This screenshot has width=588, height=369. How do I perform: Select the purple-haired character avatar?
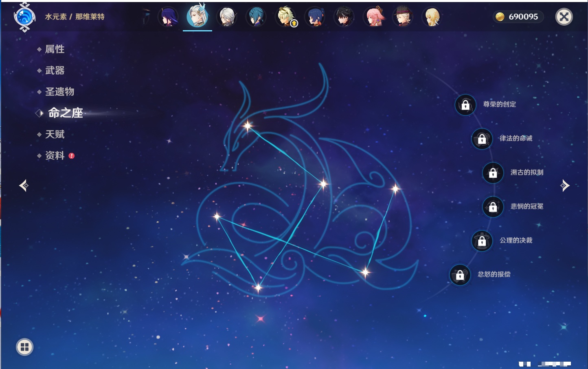tap(168, 17)
